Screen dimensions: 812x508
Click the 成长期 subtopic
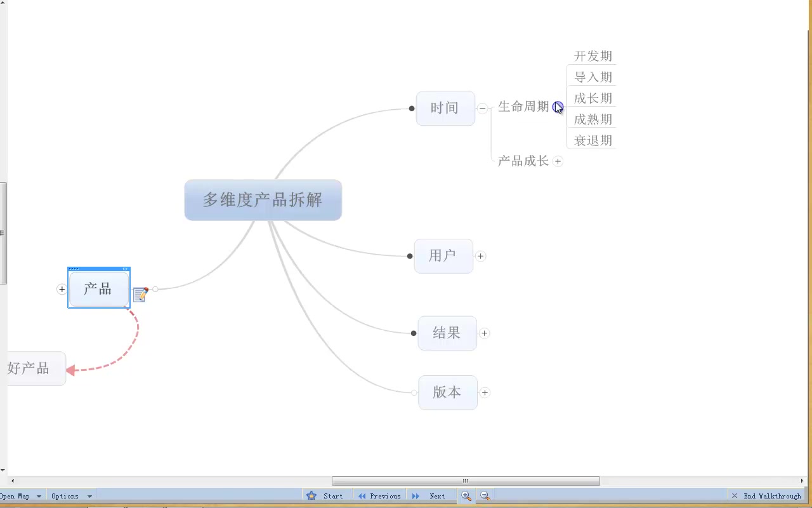point(593,98)
